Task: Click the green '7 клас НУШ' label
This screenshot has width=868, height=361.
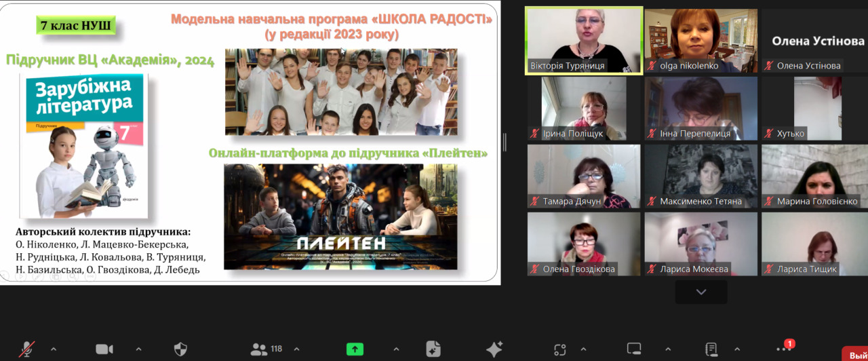Action: coord(76,26)
